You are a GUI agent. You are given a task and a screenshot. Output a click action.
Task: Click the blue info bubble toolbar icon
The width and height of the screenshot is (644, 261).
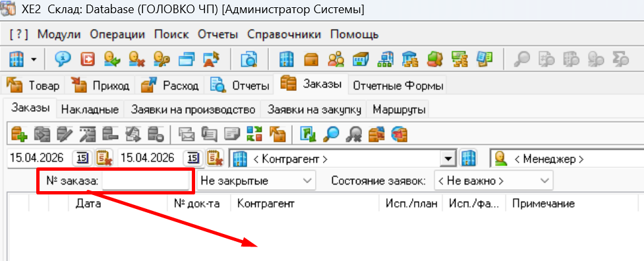[x=63, y=59]
